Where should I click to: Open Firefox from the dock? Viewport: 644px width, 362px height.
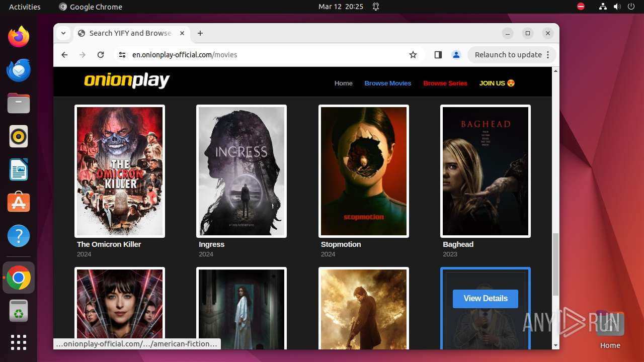tap(19, 37)
